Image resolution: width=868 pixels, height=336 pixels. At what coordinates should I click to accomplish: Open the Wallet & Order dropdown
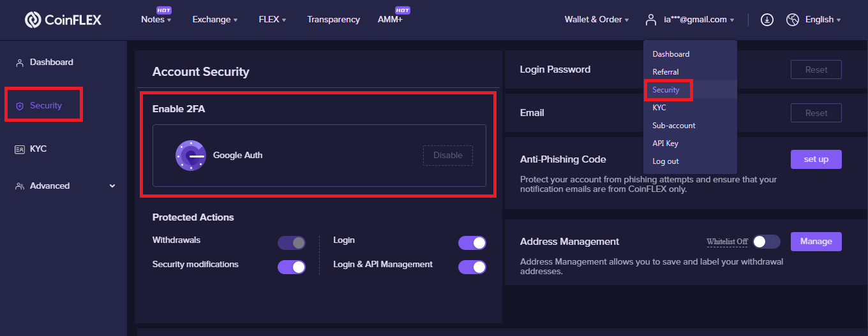tap(597, 20)
